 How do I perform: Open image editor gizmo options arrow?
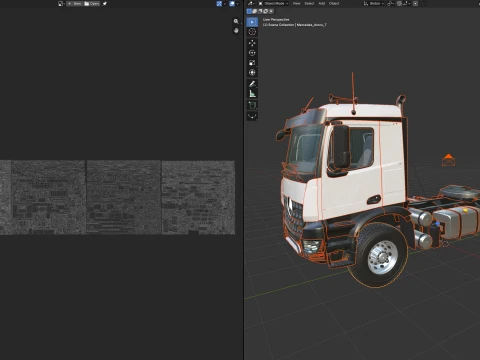[x=225, y=4]
